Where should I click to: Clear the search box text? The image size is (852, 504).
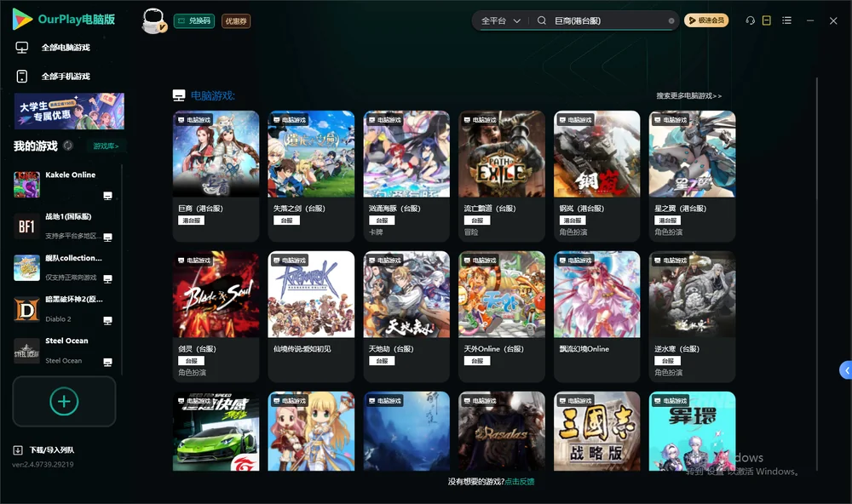[x=671, y=21]
